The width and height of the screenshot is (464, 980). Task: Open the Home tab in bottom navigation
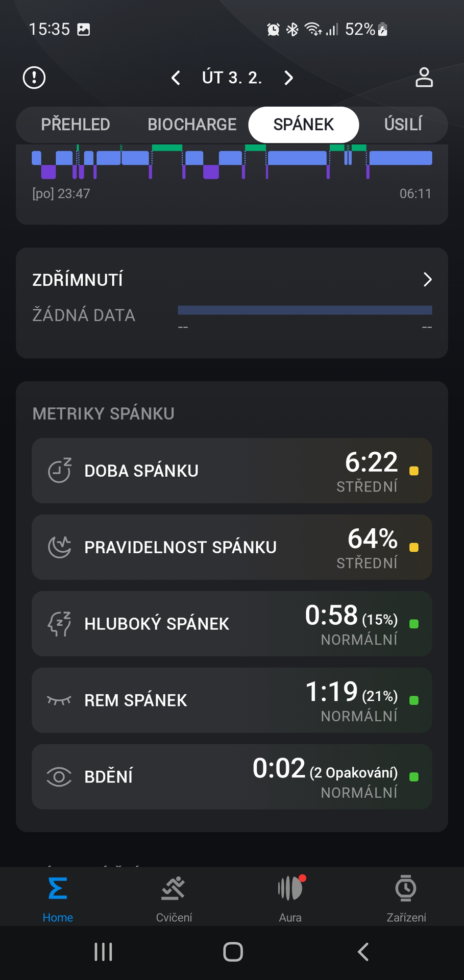tap(58, 898)
